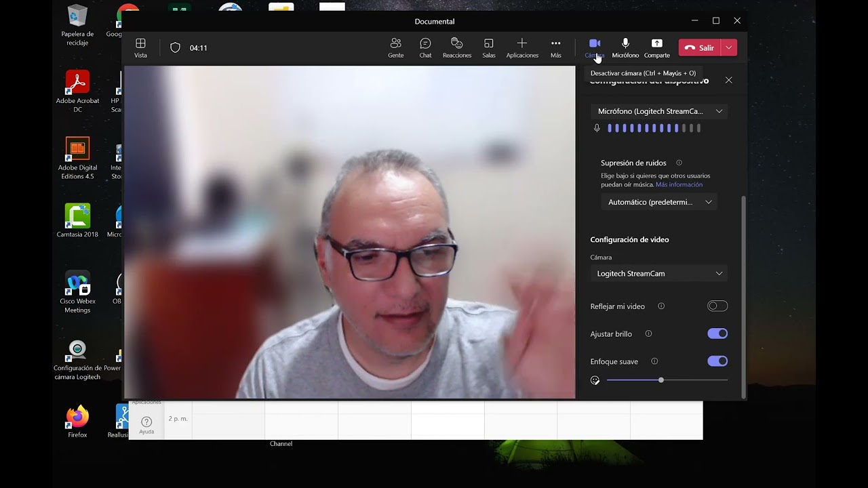Select the Camtasia 2018 desktop icon

pyautogui.click(x=77, y=221)
